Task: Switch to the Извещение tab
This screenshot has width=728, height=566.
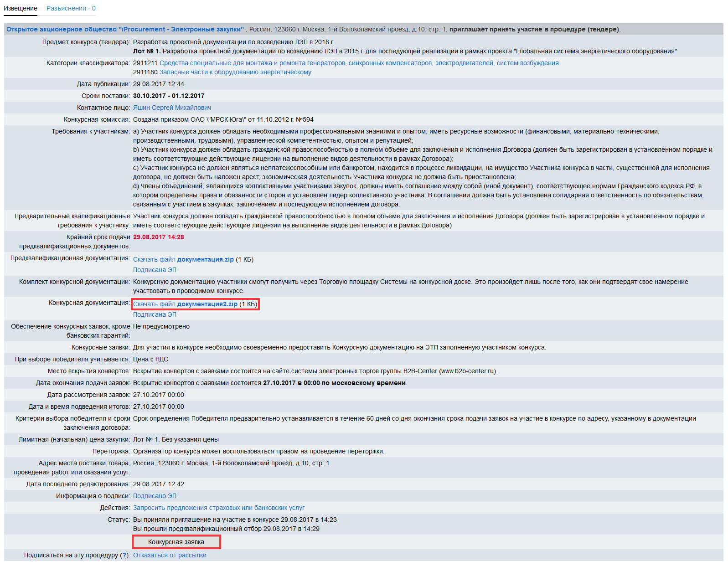Action: click(21, 8)
